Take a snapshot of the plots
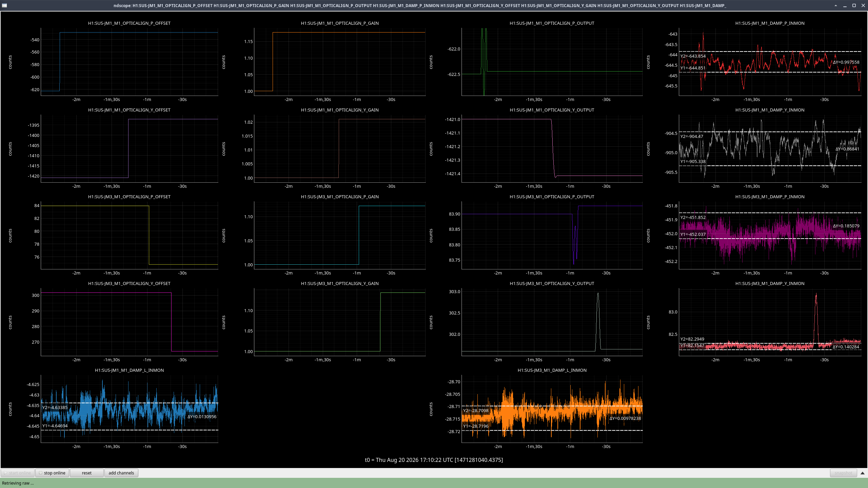 tap(843, 473)
